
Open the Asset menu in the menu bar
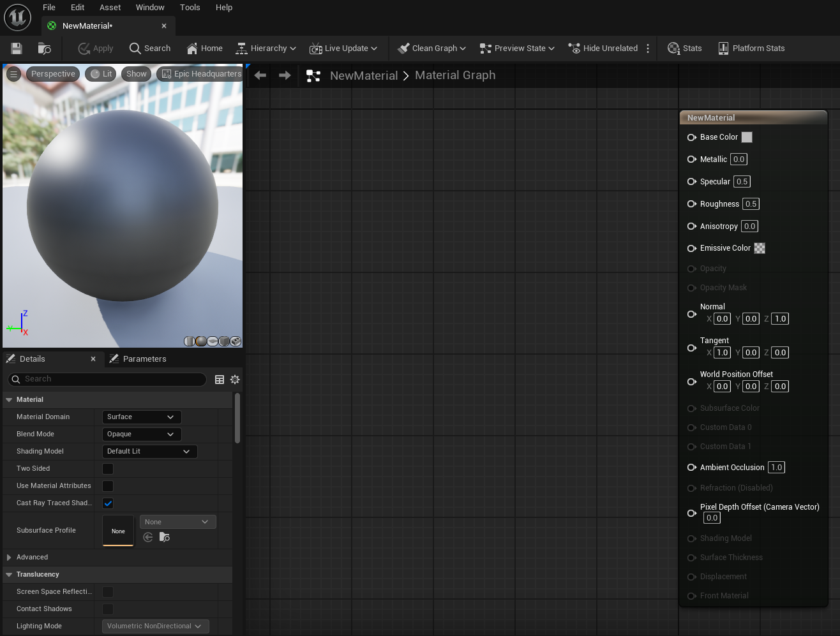[110, 8]
